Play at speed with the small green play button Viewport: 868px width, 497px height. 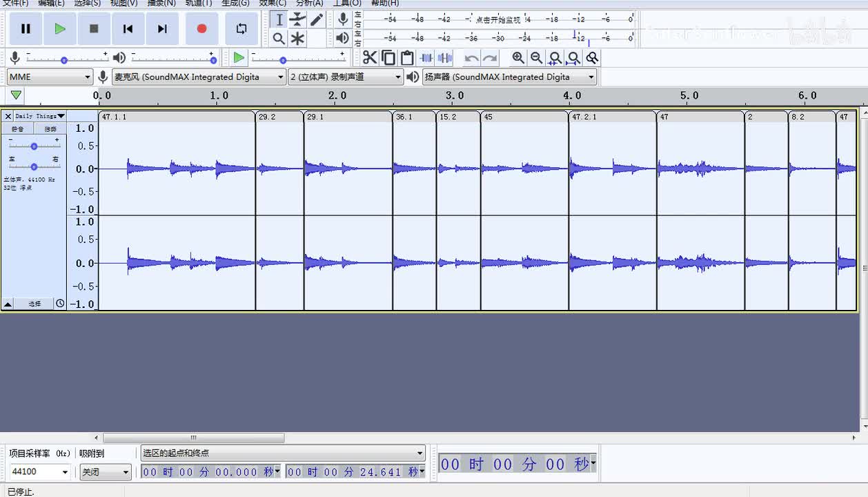(239, 58)
